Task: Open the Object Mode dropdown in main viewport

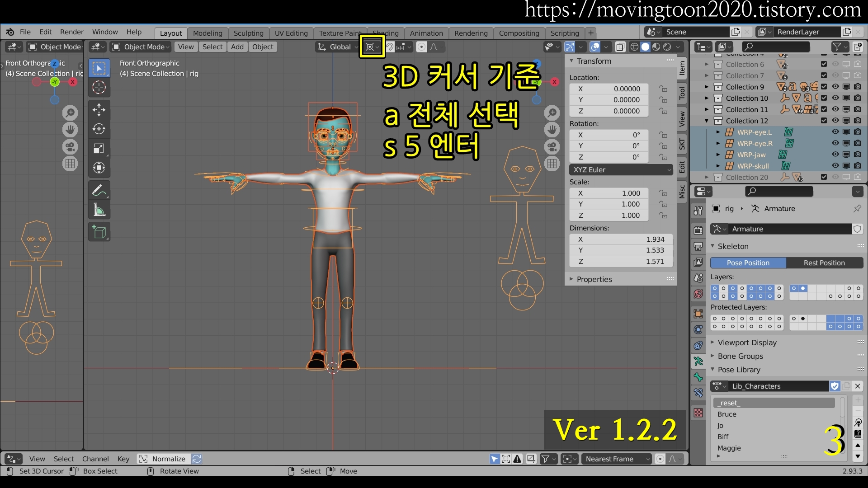Action: click(141, 47)
